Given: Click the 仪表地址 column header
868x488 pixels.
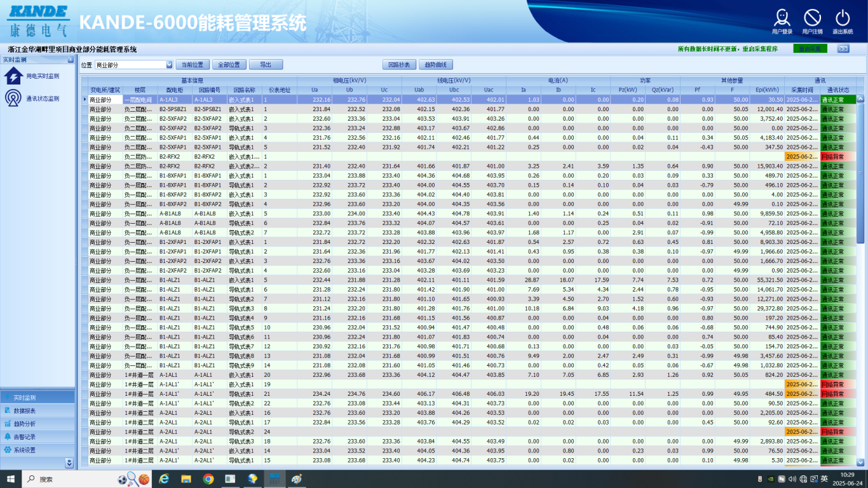Looking at the screenshot, I should (x=280, y=90).
